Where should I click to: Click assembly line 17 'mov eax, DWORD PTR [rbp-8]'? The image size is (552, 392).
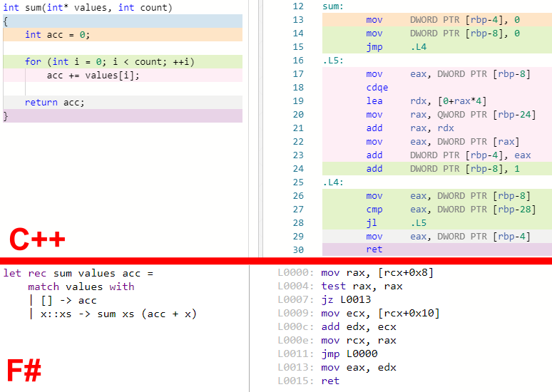pyautogui.click(x=448, y=74)
